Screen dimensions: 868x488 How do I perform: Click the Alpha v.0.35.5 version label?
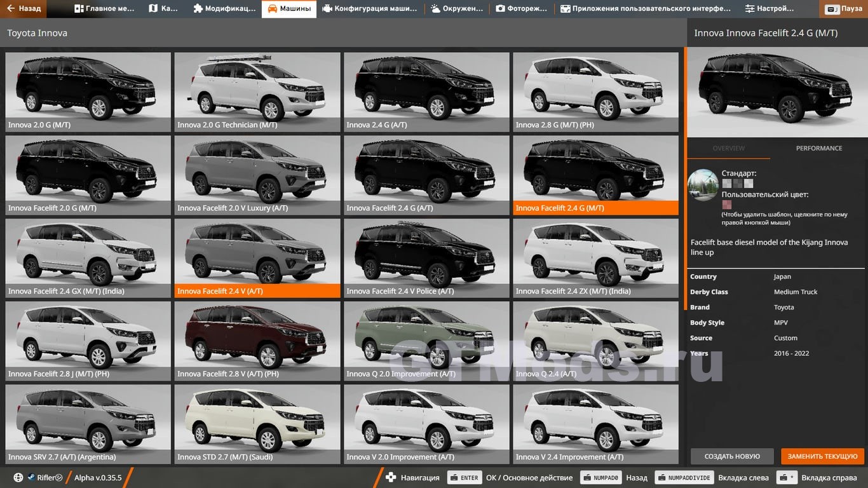[98, 478]
